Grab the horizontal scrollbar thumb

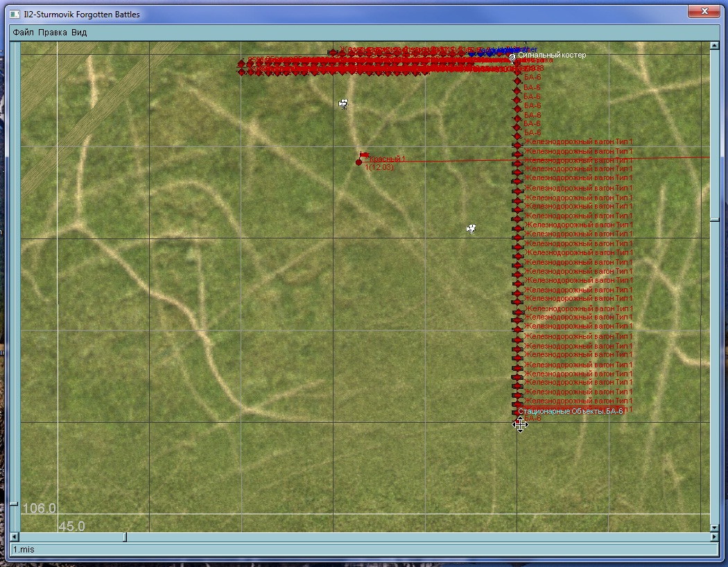(125, 537)
